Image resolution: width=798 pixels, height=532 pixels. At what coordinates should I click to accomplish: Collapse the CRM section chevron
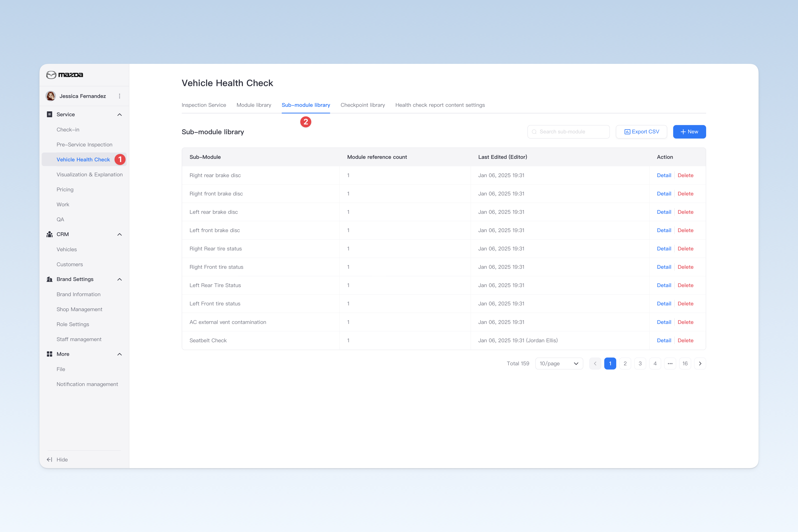tap(119, 234)
